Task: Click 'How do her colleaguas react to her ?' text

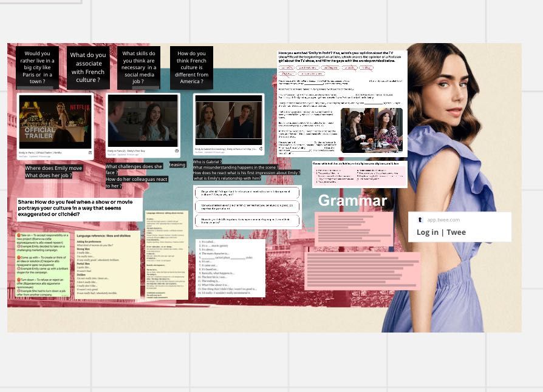Action: 137,182
